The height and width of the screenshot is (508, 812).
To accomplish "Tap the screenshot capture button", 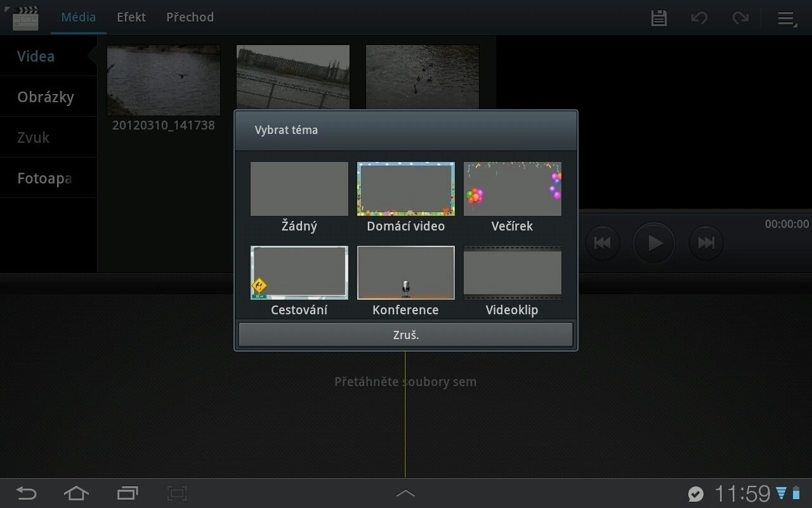I will pos(177,493).
